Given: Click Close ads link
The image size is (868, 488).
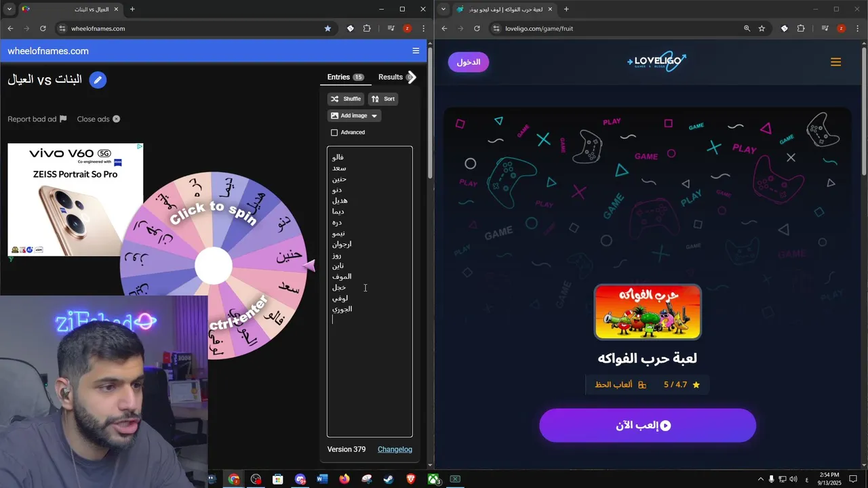Looking at the screenshot, I should pyautogui.click(x=98, y=119).
